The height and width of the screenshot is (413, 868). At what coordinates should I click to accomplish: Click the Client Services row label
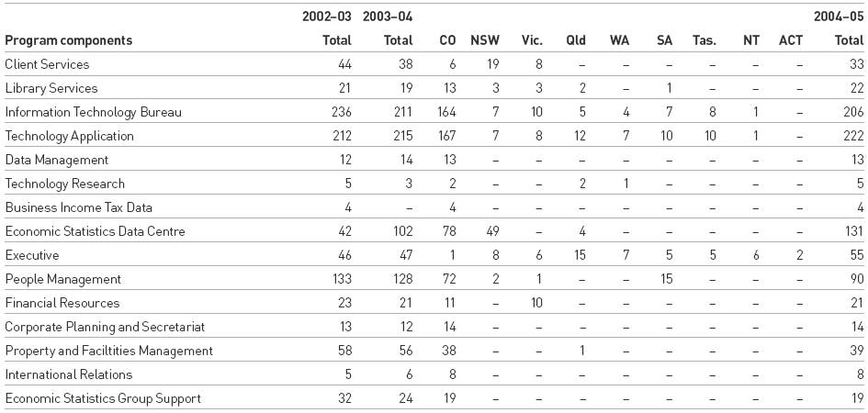point(47,64)
